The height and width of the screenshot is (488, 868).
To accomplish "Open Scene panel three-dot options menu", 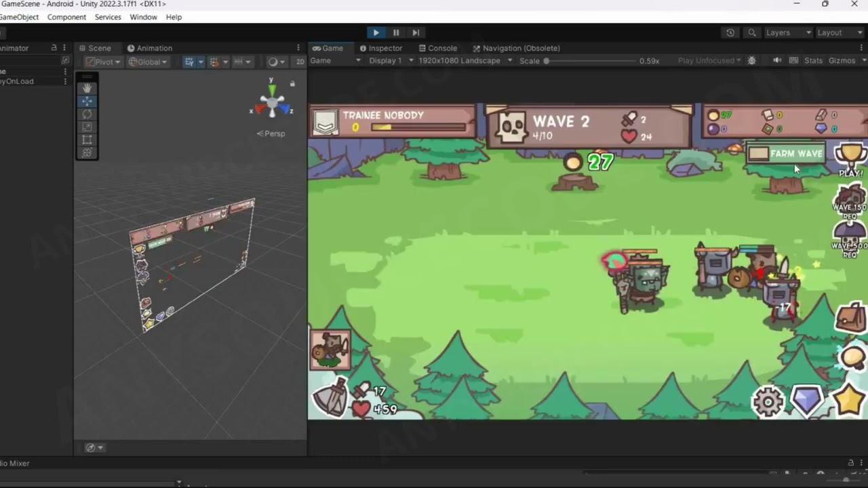I will (x=298, y=48).
